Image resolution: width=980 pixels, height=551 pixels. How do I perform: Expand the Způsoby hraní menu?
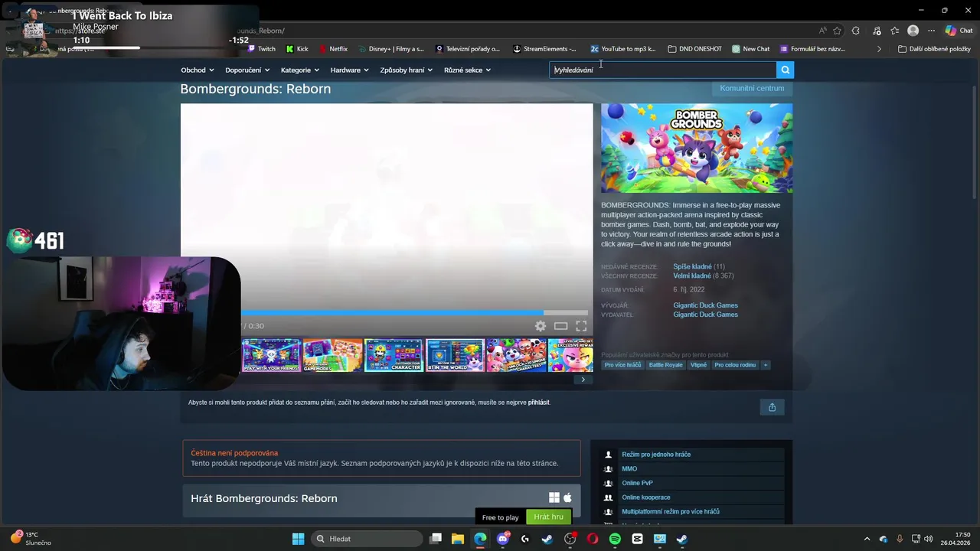pyautogui.click(x=406, y=70)
